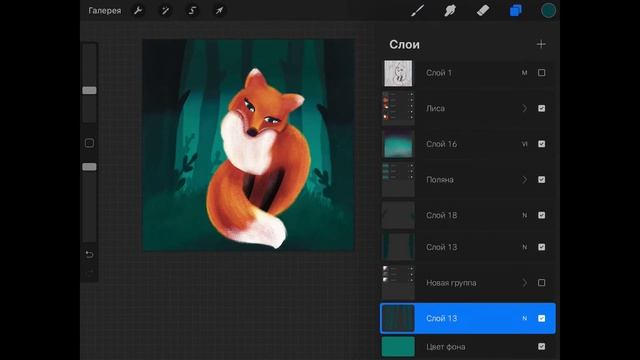
Task: Open the active color circle
Action: click(x=548, y=11)
